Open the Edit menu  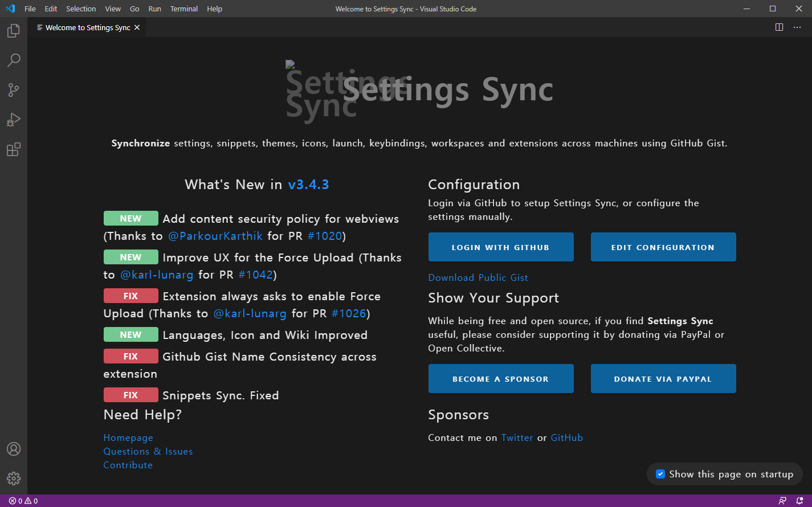click(51, 9)
